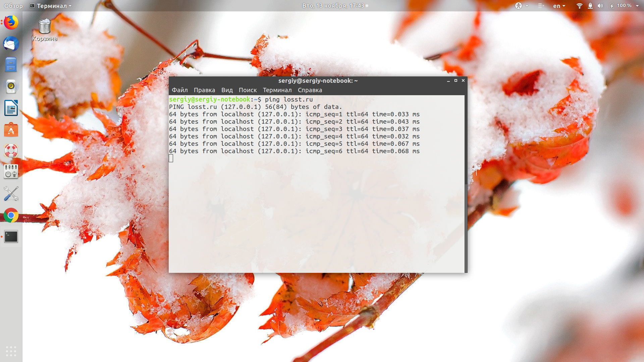Screen dimensions: 644x362
Task: Open the Files manager dock icon
Action: pyautogui.click(x=11, y=65)
